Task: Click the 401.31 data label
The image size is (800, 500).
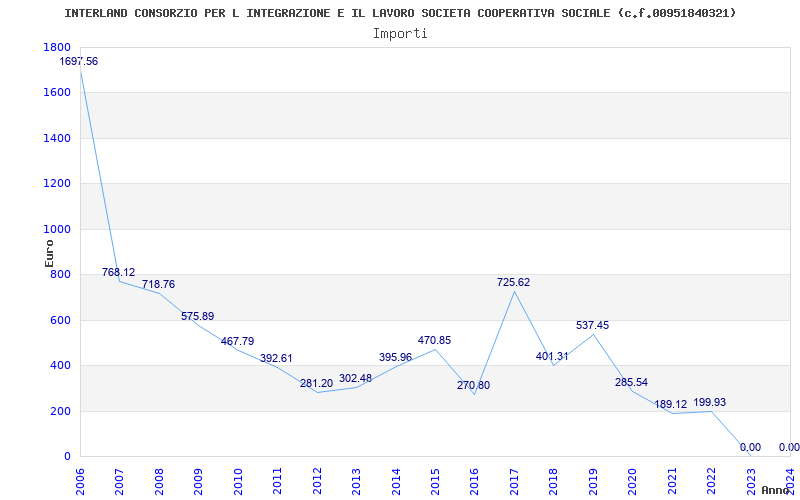Action: [x=552, y=357]
